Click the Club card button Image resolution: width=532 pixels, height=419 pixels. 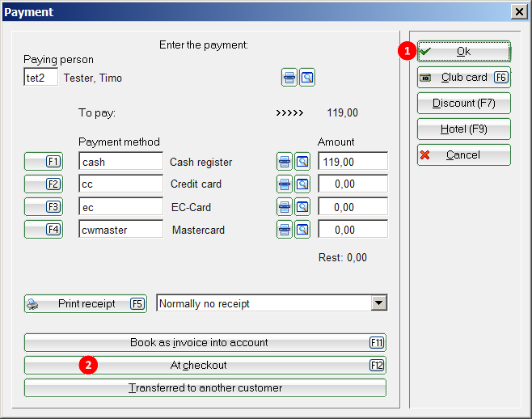pyautogui.click(x=463, y=78)
